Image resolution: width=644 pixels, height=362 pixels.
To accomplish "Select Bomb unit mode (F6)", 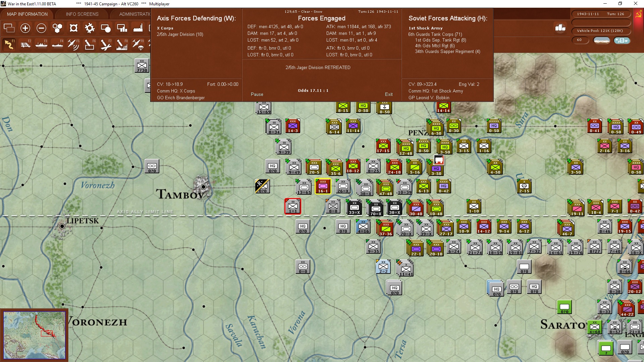I will (x=90, y=44).
